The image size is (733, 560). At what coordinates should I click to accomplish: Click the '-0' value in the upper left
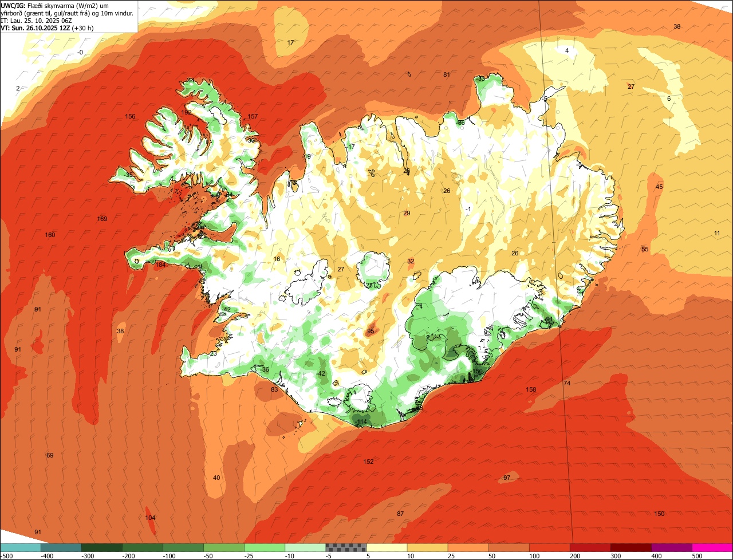pos(80,53)
